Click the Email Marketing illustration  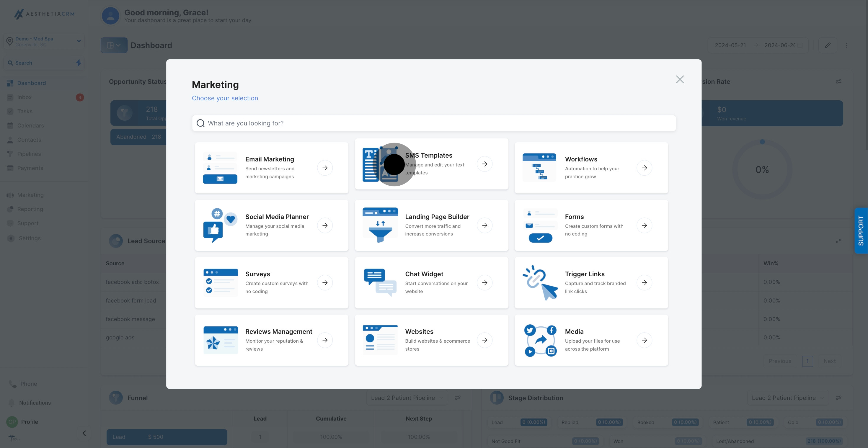pyautogui.click(x=220, y=168)
